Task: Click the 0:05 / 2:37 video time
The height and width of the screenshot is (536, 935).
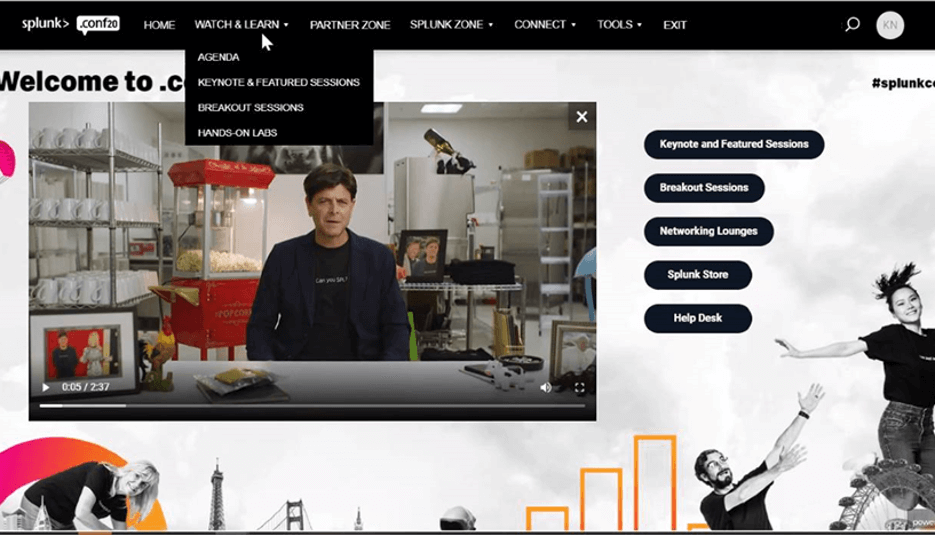Action: pyautogui.click(x=85, y=388)
